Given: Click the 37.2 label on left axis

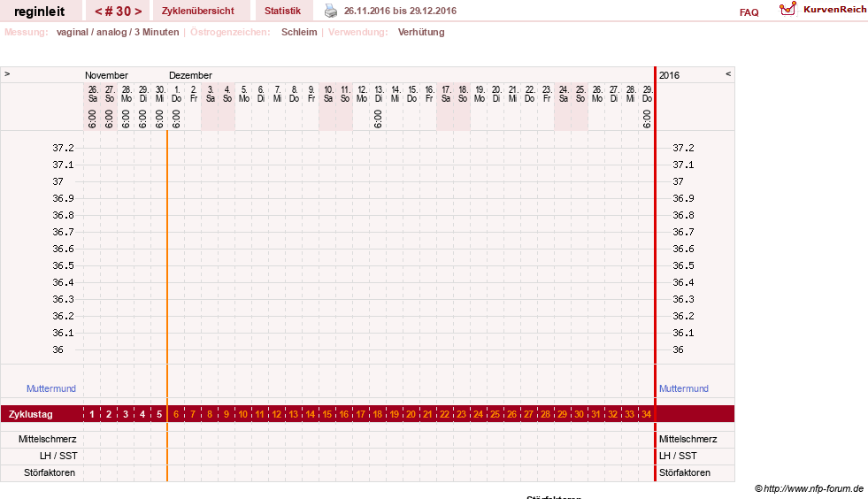Looking at the screenshot, I should (x=63, y=148).
